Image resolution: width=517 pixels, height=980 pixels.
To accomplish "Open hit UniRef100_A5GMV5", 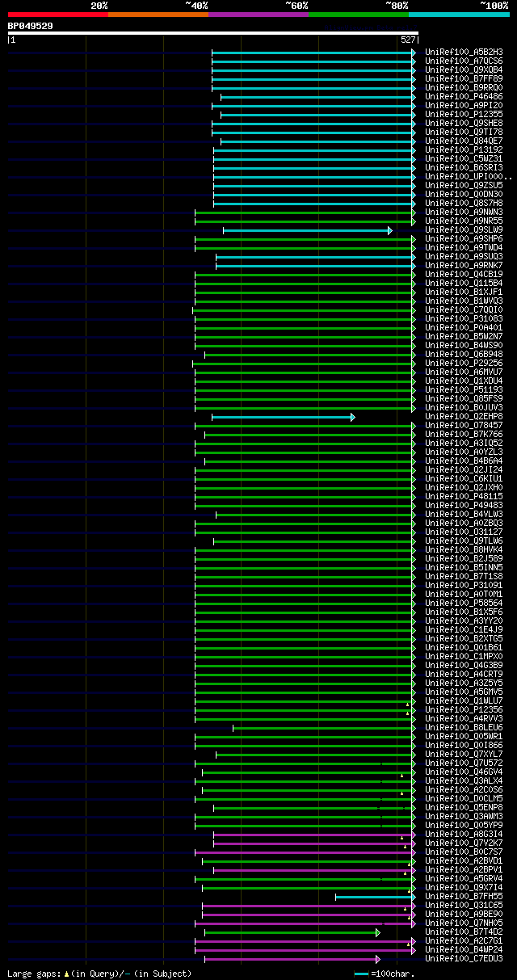I will (464, 692).
